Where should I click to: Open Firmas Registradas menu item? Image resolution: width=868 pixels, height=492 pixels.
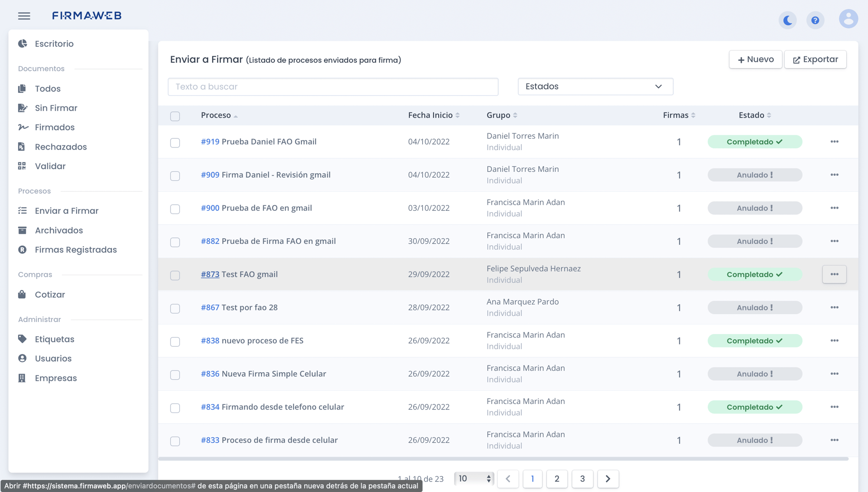click(x=76, y=249)
